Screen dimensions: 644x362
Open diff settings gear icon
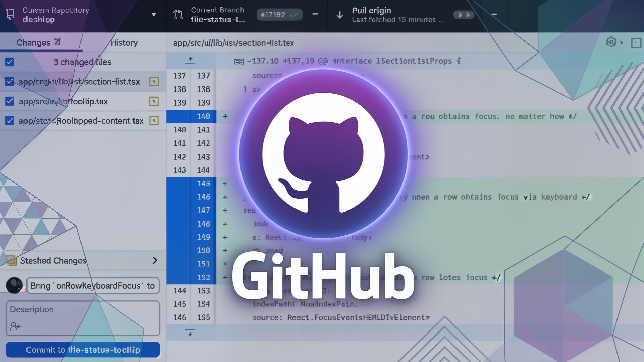pos(611,42)
